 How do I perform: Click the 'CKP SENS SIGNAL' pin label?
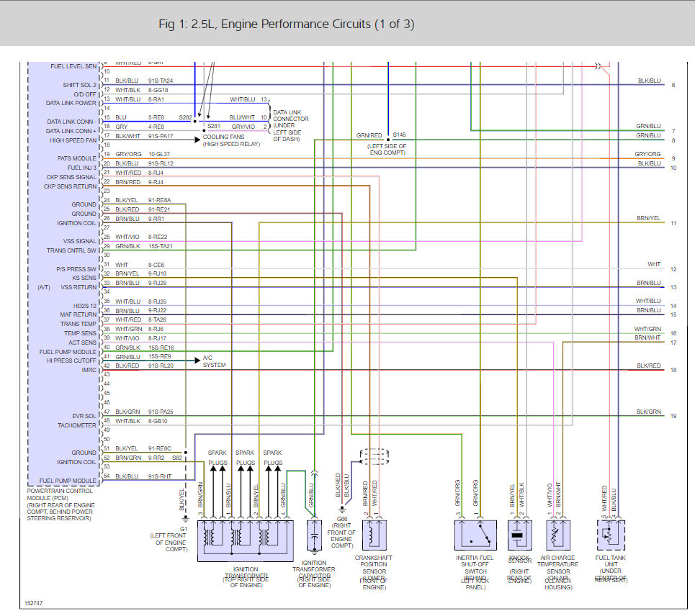point(71,177)
